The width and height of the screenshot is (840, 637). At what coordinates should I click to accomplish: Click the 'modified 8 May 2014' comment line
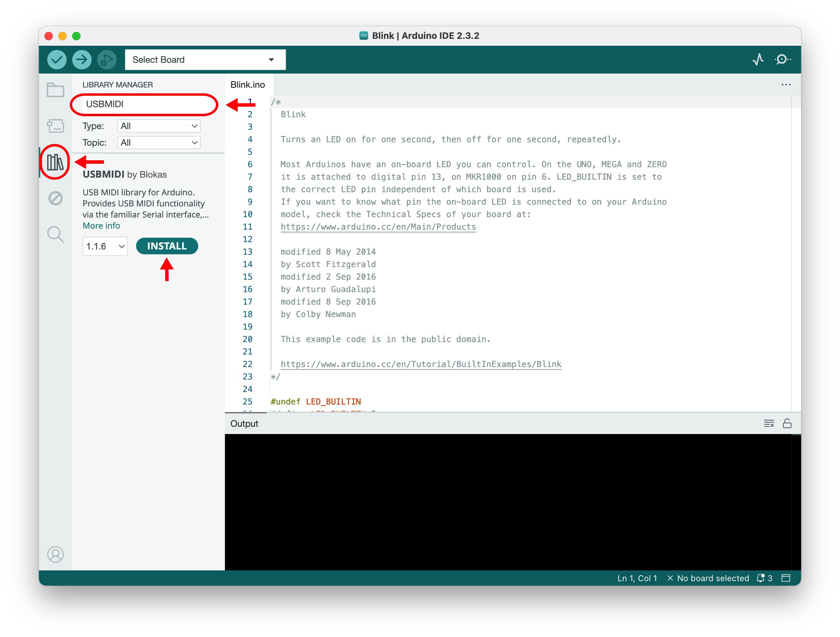tap(328, 252)
